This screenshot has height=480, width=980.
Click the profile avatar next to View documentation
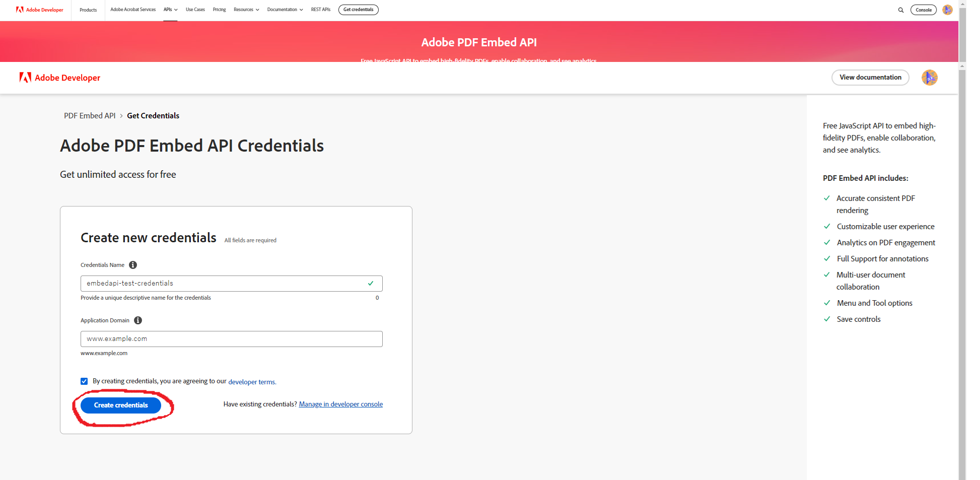[x=929, y=78]
